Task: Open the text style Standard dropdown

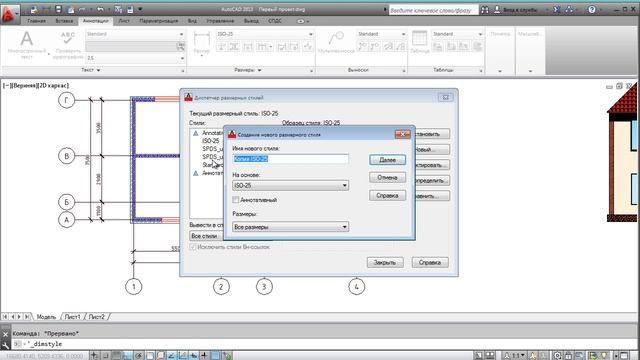Action: (135, 34)
